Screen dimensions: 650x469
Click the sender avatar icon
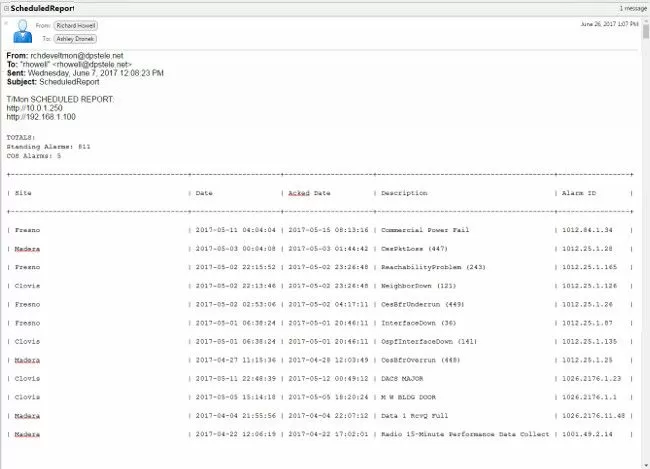[23, 33]
